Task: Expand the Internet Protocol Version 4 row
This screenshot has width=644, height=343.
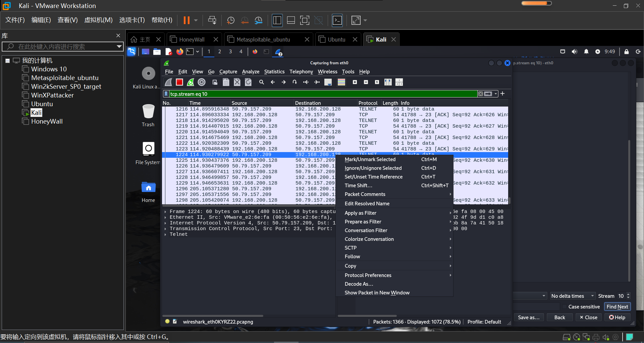Action: pos(165,223)
